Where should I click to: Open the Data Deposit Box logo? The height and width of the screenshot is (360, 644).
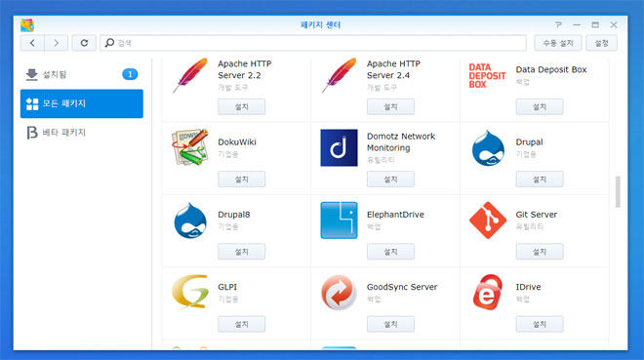coord(487,75)
